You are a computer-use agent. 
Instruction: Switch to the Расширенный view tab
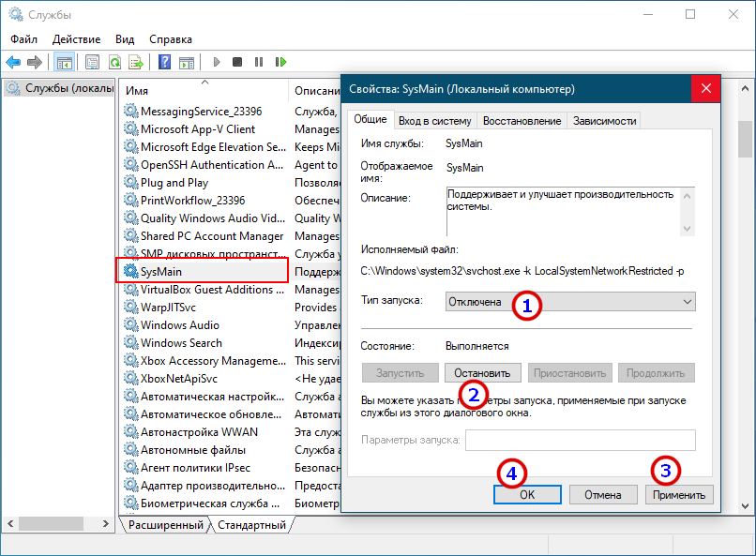pos(166,525)
